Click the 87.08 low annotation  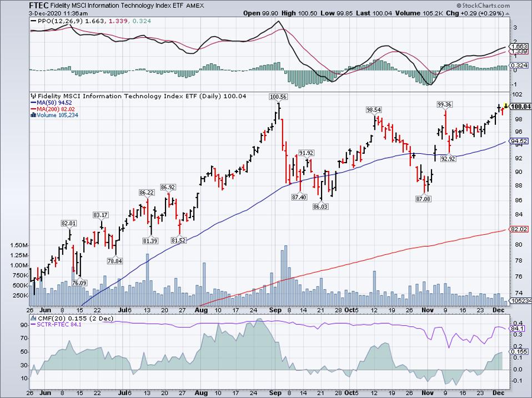pyautogui.click(x=423, y=199)
